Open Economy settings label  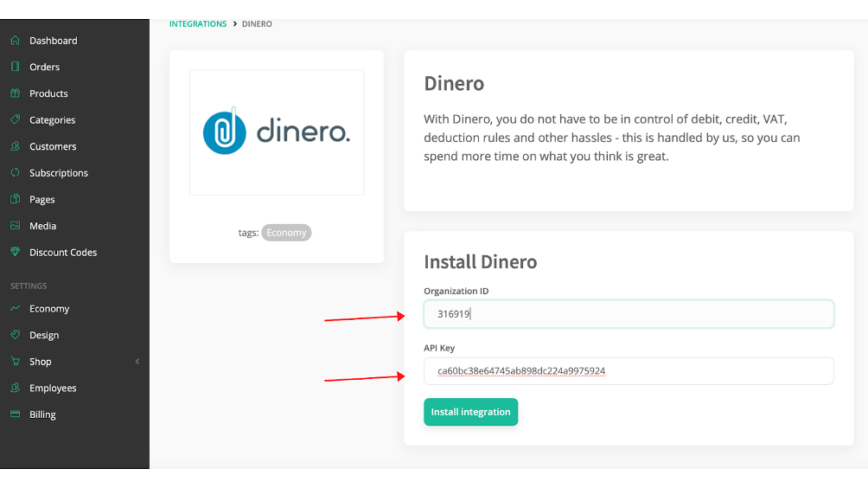pyautogui.click(x=49, y=309)
